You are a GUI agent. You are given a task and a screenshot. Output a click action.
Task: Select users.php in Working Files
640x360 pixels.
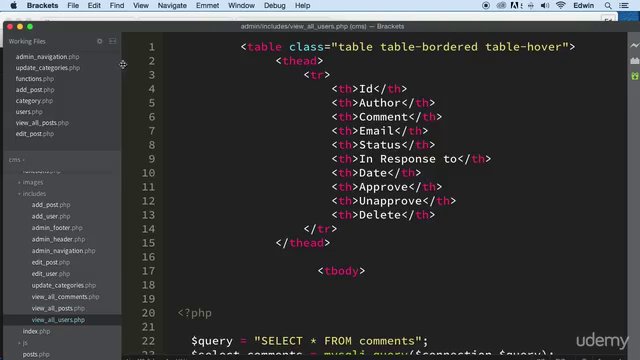[x=29, y=112]
